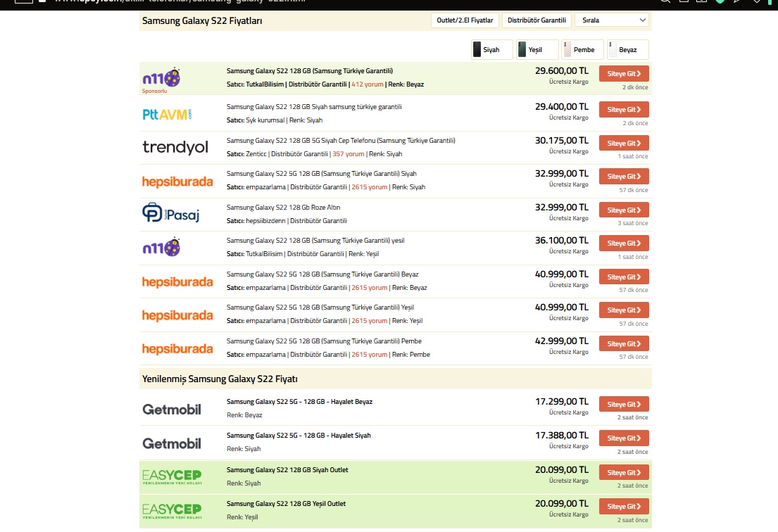
Task: Open the trendyol store logo
Action: pyautogui.click(x=175, y=147)
